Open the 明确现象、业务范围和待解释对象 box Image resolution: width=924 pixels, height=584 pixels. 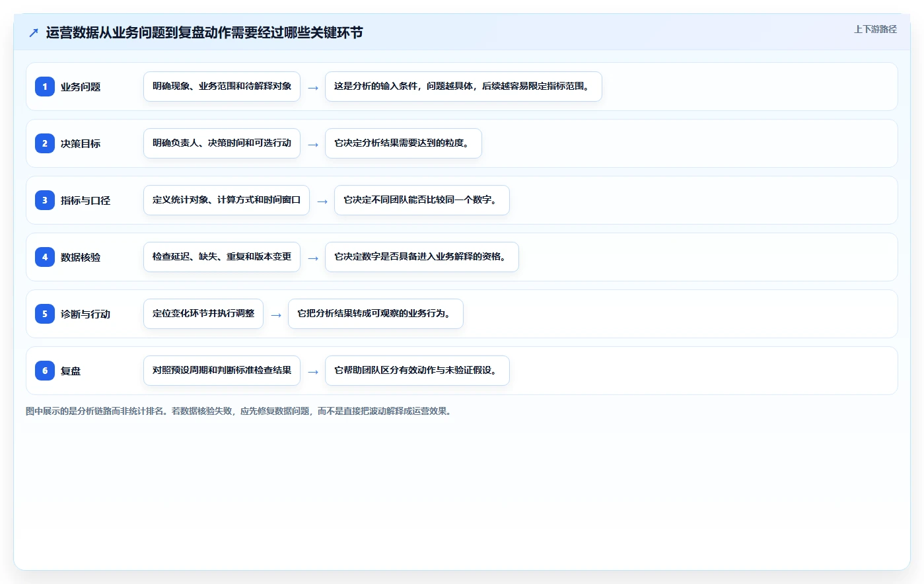point(222,87)
